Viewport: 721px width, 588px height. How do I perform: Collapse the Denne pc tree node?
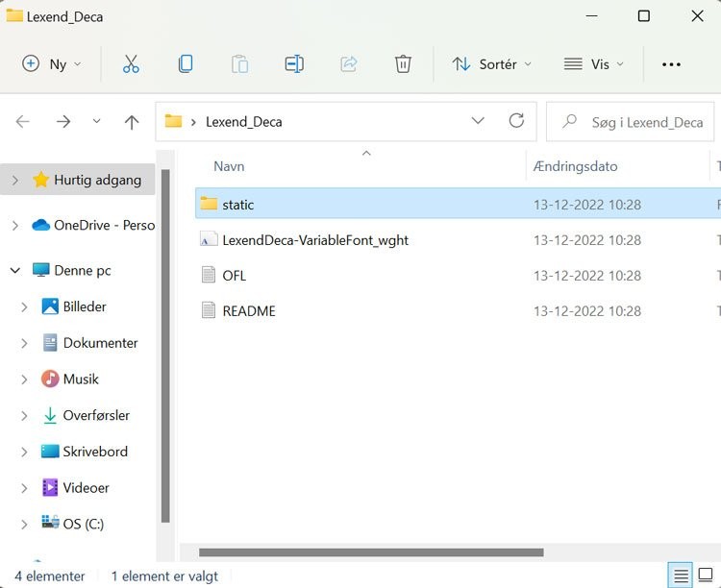point(14,271)
